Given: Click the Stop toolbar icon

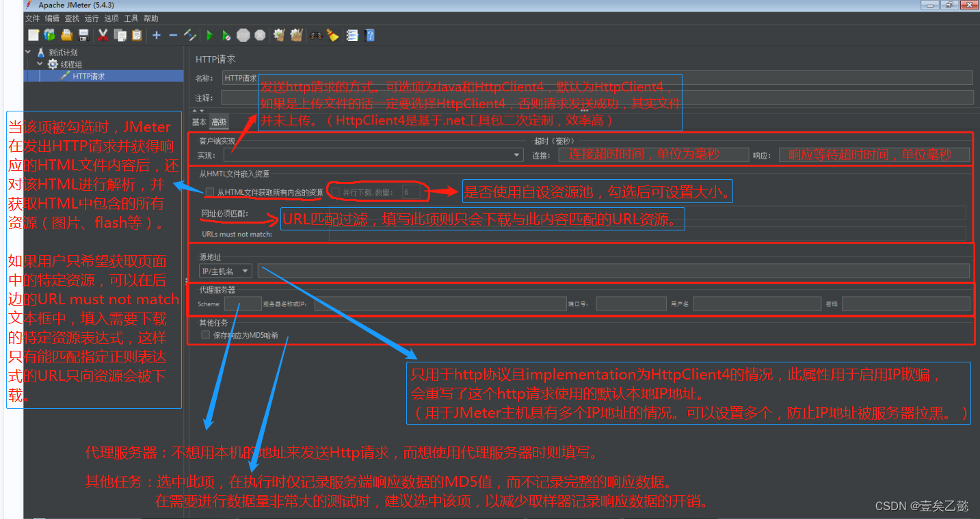Looking at the screenshot, I should [243, 35].
